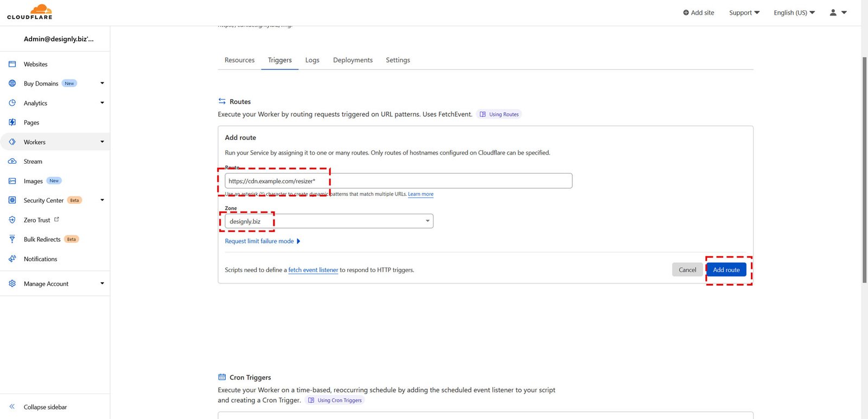Open the user account profile icon

(x=833, y=12)
